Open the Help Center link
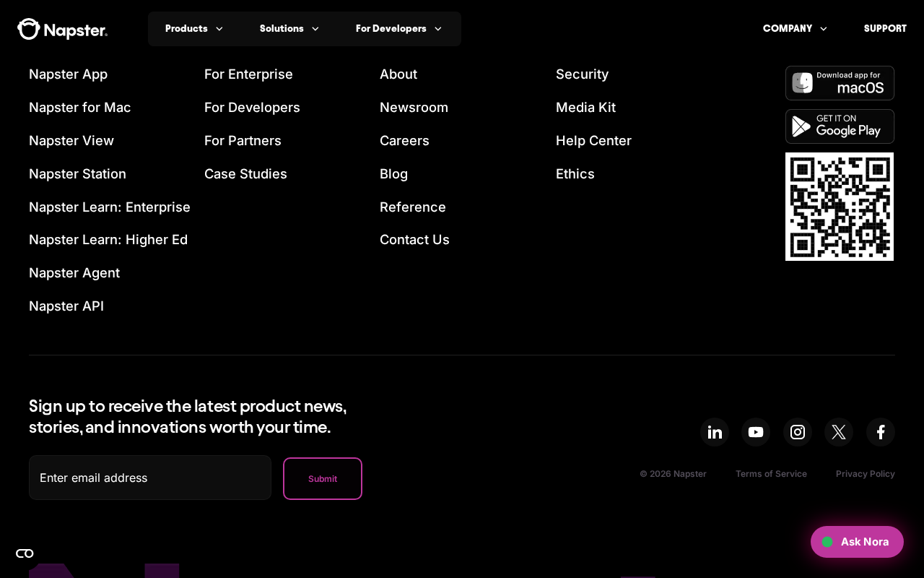Screen dimensions: 924x578 point(593,141)
